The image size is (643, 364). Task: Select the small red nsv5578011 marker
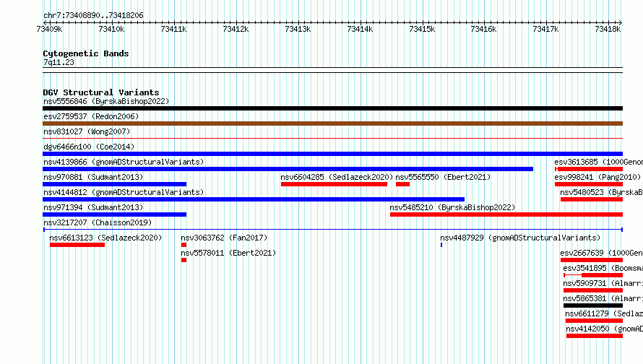pos(184,260)
